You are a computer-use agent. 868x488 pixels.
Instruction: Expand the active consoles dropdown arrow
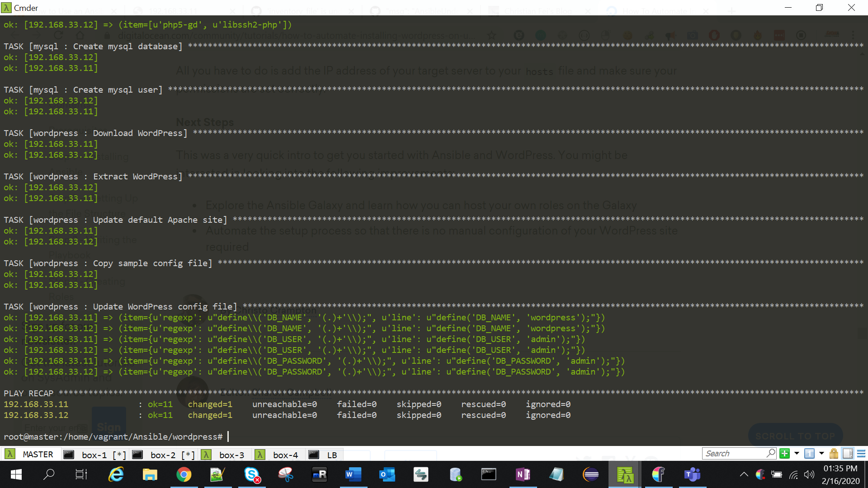pos(821,453)
